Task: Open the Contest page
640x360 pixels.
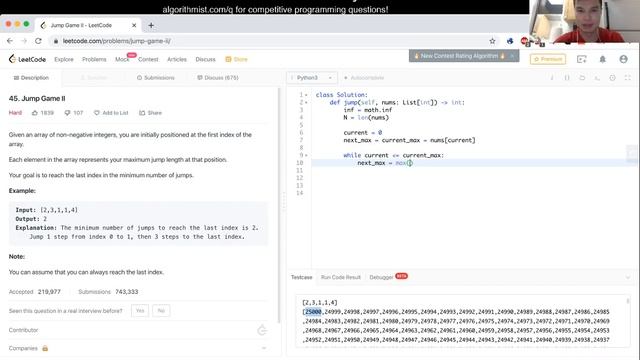Action: [148, 59]
